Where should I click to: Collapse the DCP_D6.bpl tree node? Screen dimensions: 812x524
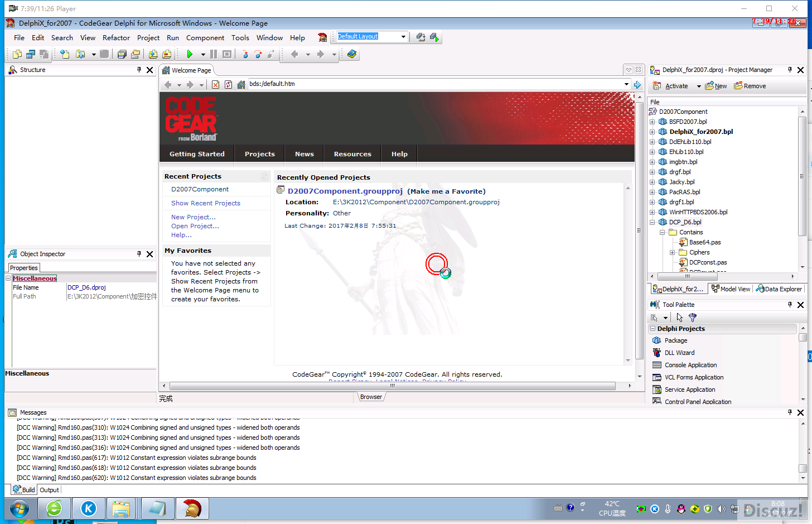tap(652, 222)
